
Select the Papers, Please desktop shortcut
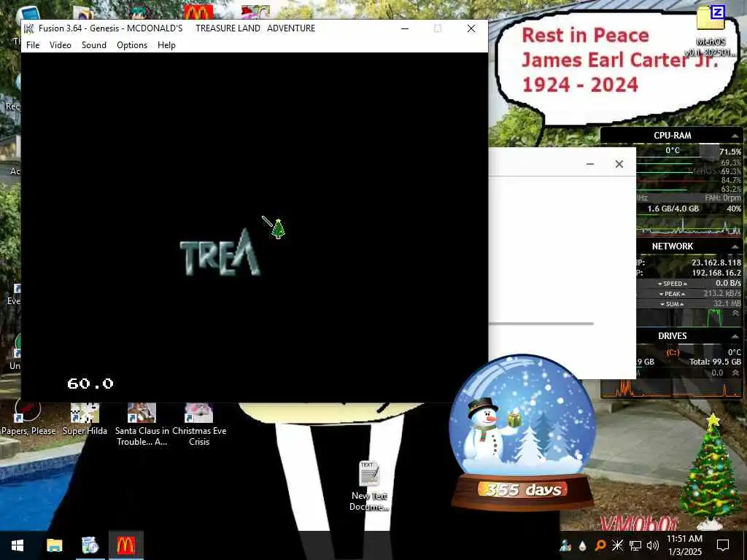point(28,419)
